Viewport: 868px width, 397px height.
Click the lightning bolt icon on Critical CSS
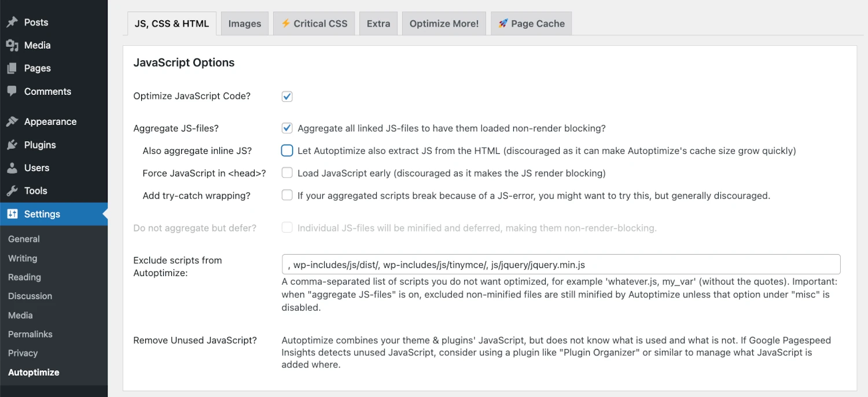[x=285, y=23]
